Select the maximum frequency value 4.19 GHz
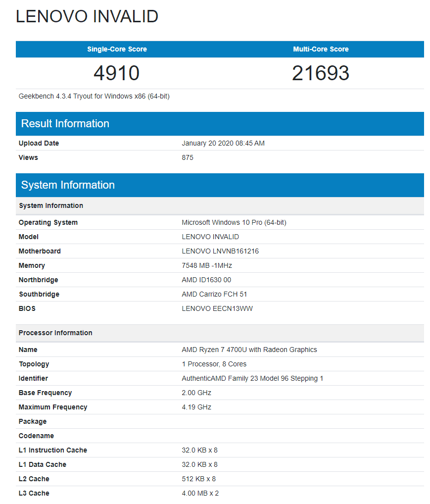 [x=196, y=407]
